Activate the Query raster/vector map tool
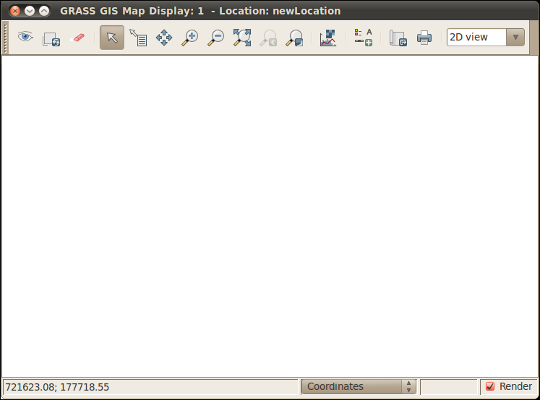The width and height of the screenshot is (540, 400). point(138,38)
